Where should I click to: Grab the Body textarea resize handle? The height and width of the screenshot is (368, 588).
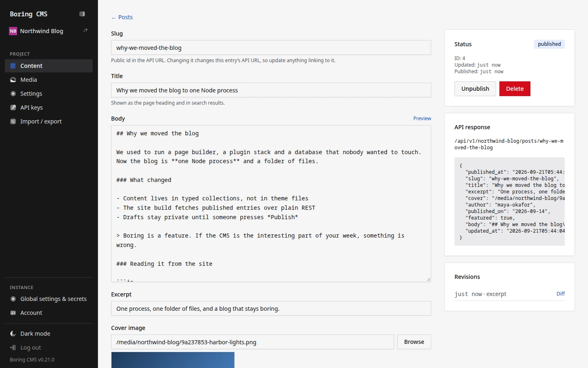428,279
